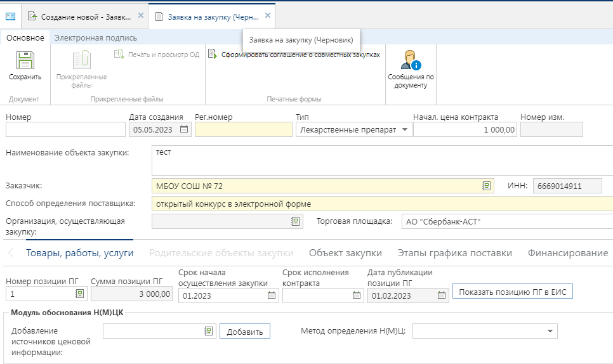Switch to 'Создание новой - Заявк...' tab
This screenshot has height=364, width=613.
(86, 16)
